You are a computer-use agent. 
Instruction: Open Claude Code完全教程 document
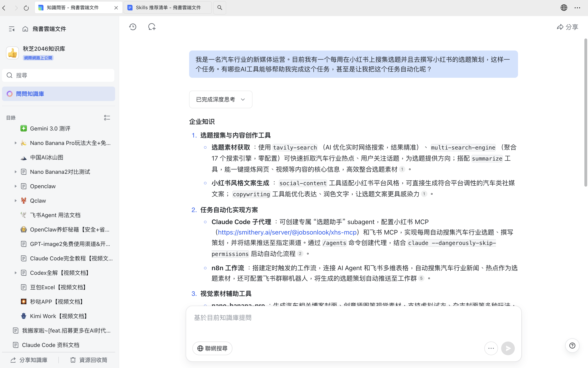click(x=71, y=258)
